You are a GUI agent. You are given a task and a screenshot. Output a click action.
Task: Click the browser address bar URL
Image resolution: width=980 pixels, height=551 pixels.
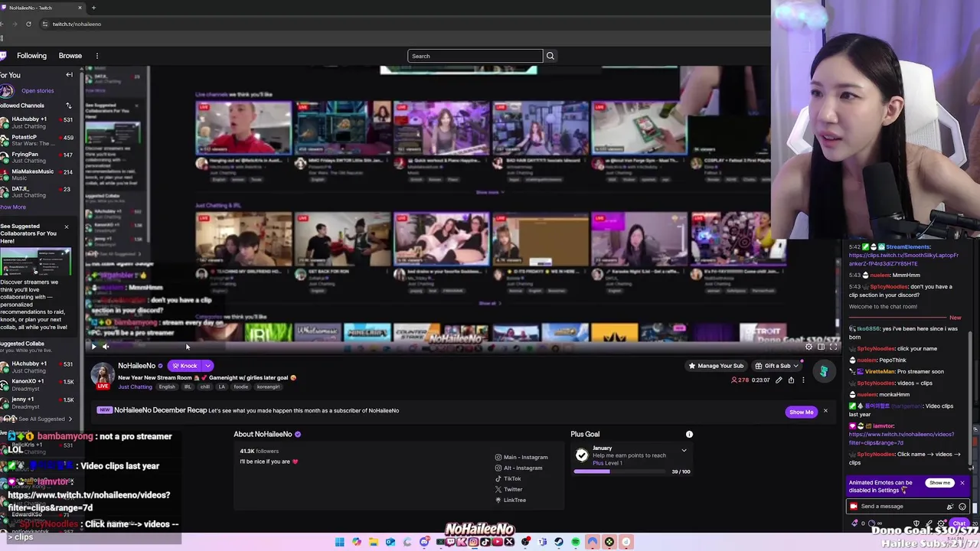point(77,24)
